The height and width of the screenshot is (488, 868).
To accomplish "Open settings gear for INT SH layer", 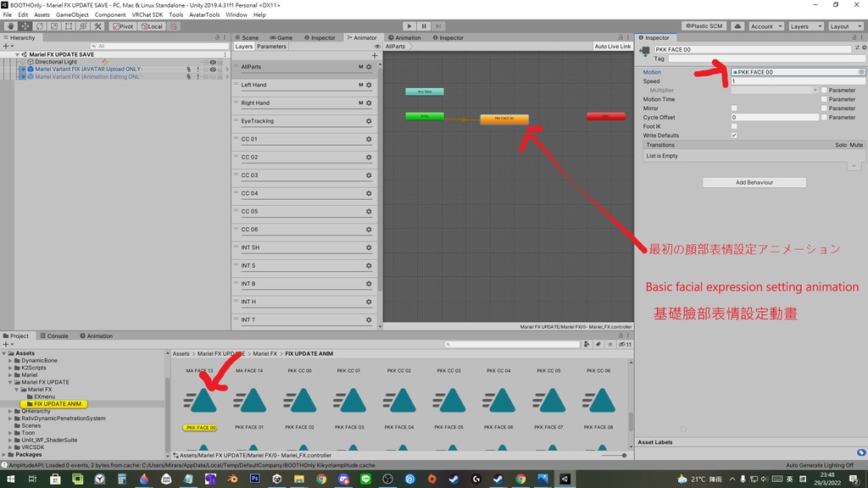I will [369, 248].
